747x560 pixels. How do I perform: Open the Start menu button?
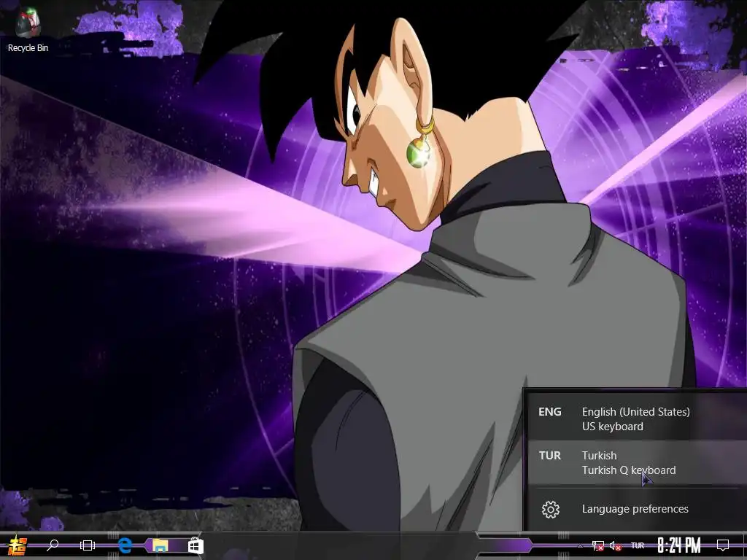pyautogui.click(x=17, y=545)
